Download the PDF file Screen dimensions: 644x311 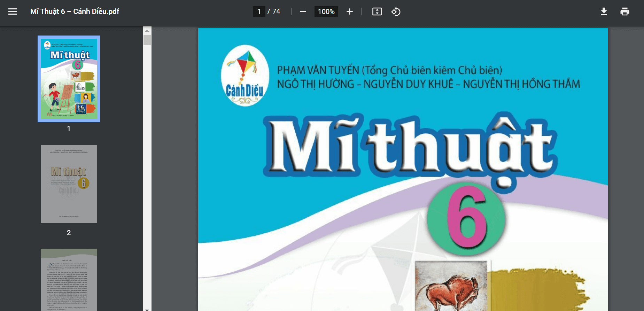point(604,11)
